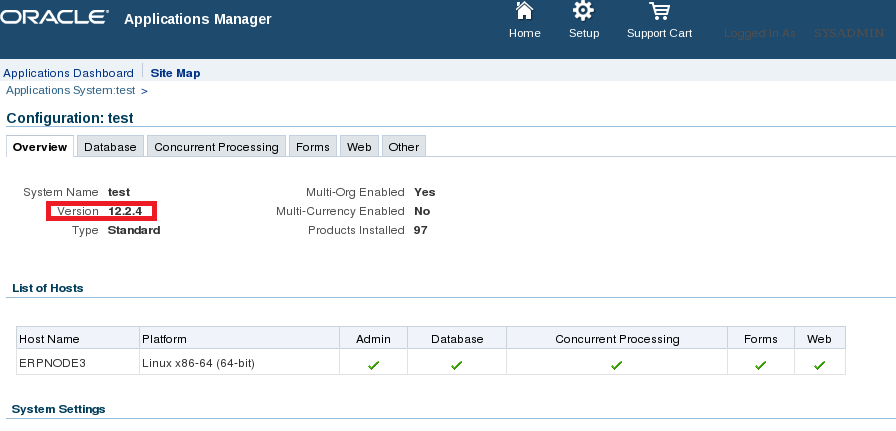Viewport: 896px width, 431px height.
Task: Click the Type value Standard
Action: tap(134, 230)
